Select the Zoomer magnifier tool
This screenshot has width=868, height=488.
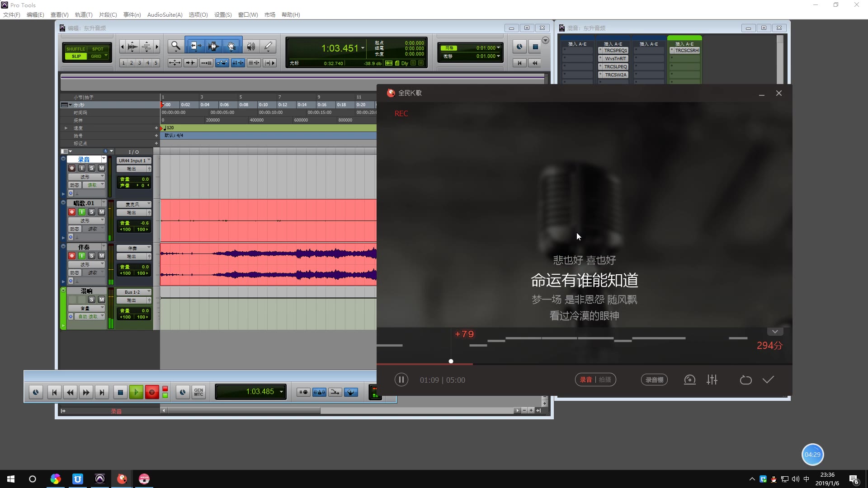click(x=175, y=46)
